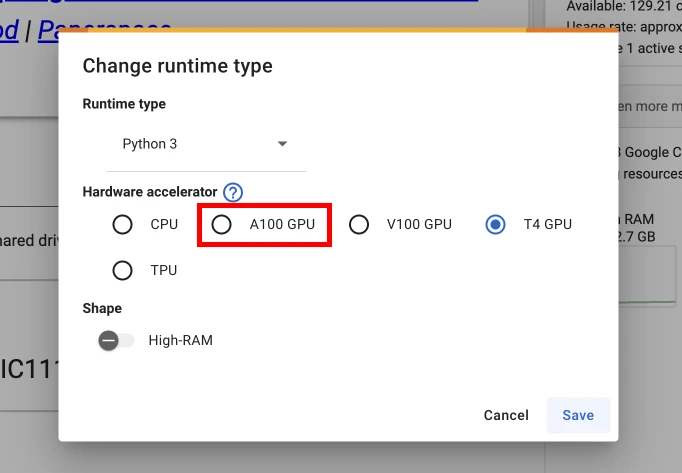The width and height of the screenshot is (682, 473).
Task: Click the High-RAM switch minus knob
Action: click(x=108, y=341)
